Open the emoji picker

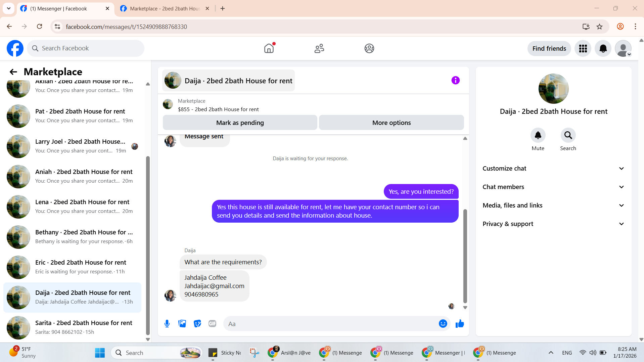[443, 324]
